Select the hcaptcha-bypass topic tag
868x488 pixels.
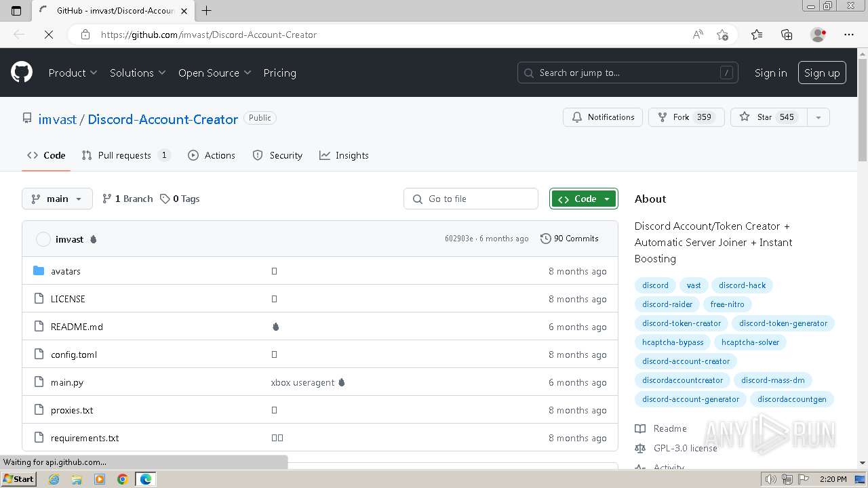673,342
